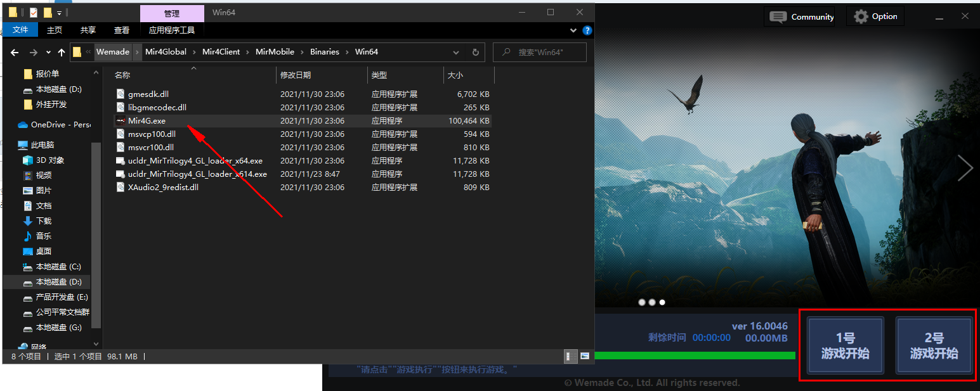Show the next banner with the right arrow
Image resolution: width=980 pixels, height=391 pixels.
965,167
